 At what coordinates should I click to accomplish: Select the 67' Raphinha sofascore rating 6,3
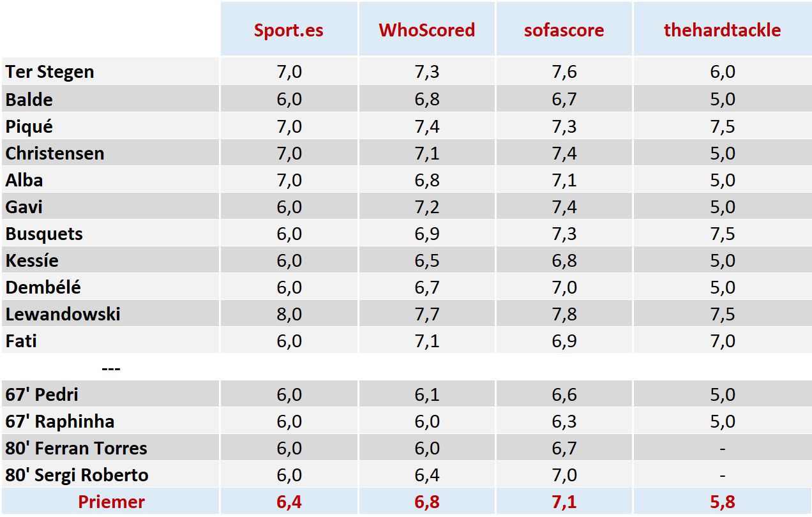[x=564, y=421]
